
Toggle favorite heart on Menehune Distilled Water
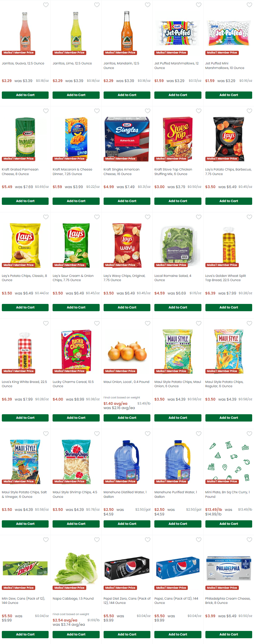click(x=148, y=434)
